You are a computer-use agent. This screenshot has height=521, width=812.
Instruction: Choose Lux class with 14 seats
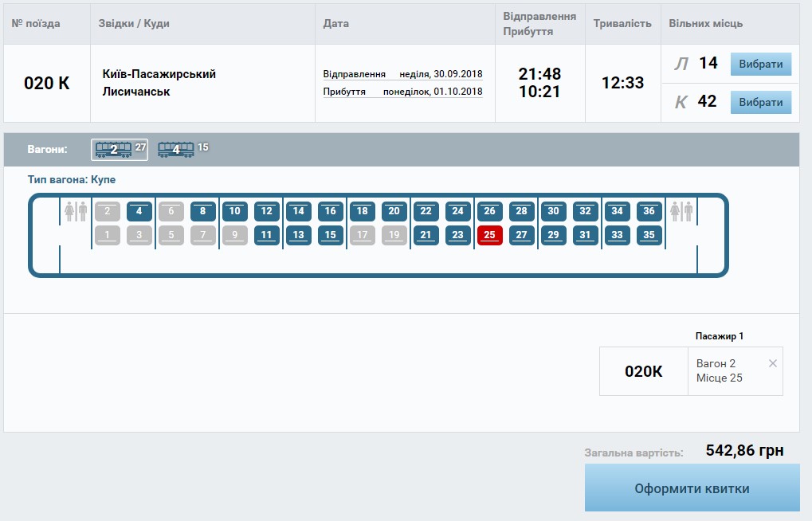pyautogui.click(x=760, y=65)
